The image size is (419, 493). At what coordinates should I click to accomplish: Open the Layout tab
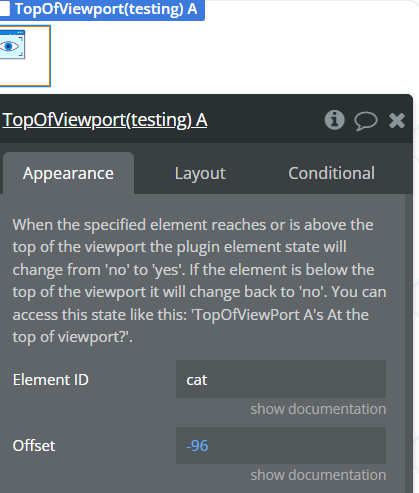[x=200, y=173]
